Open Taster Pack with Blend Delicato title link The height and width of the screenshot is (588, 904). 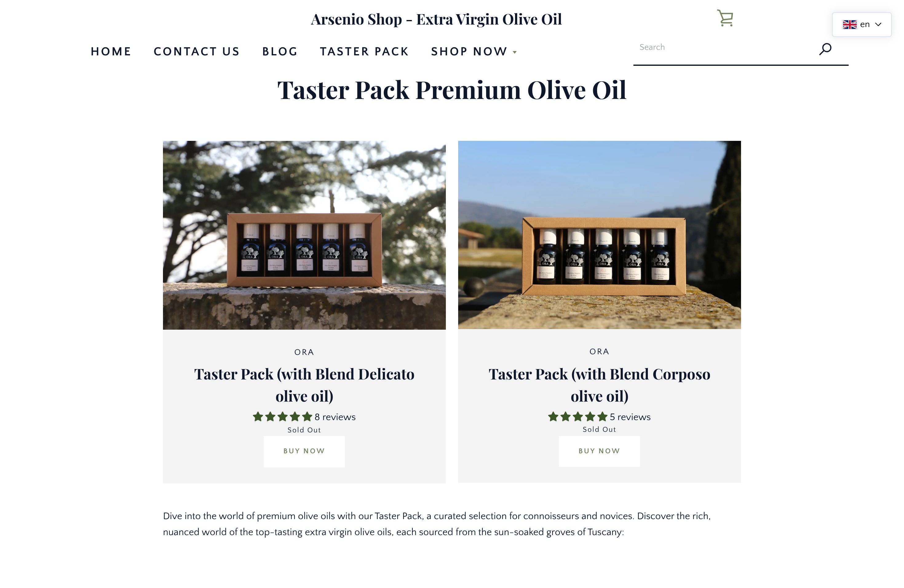coord(304,385)
